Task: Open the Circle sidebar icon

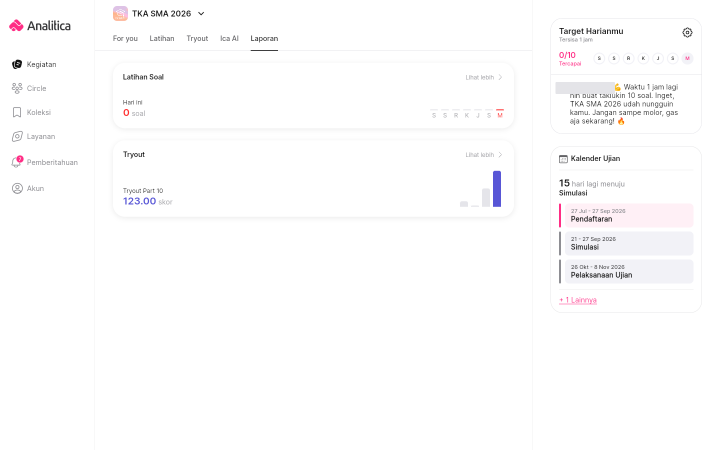Action: click(x=17, y=88)
